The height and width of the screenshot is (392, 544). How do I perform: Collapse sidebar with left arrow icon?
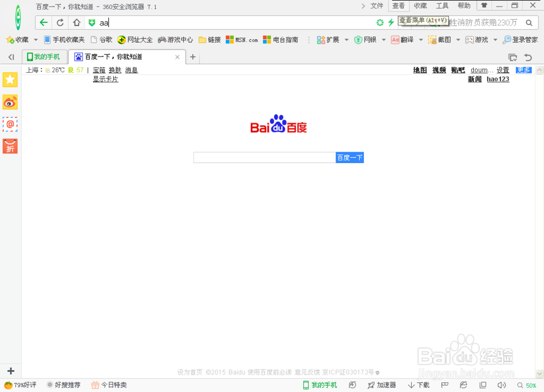tap(11, 57)
